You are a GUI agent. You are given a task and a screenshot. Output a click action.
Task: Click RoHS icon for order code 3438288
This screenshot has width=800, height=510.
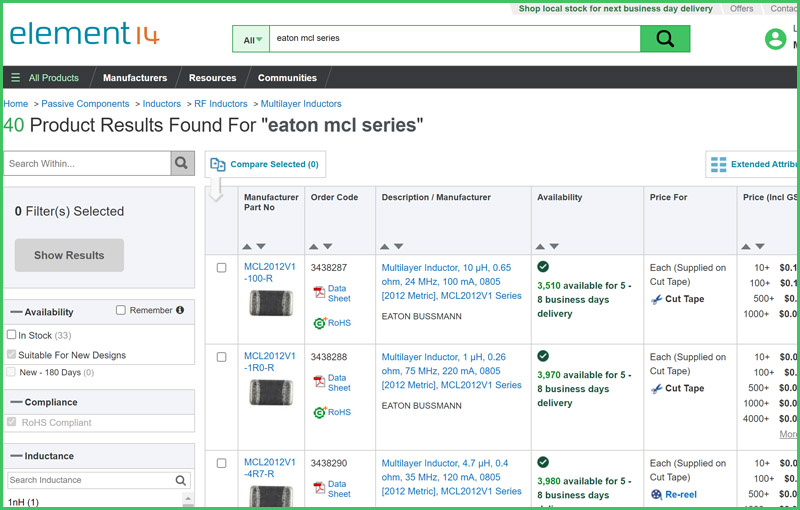(320, 412)
